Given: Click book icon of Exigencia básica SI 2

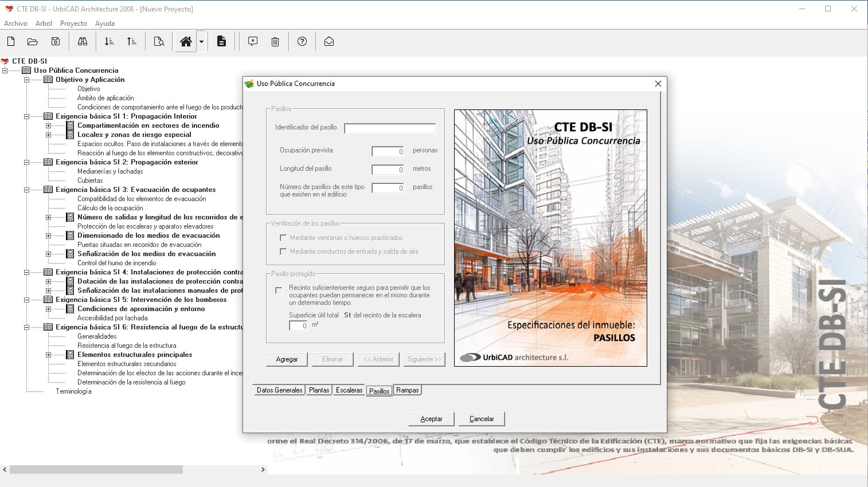Looking at the screenshot, I should point(48,162).
